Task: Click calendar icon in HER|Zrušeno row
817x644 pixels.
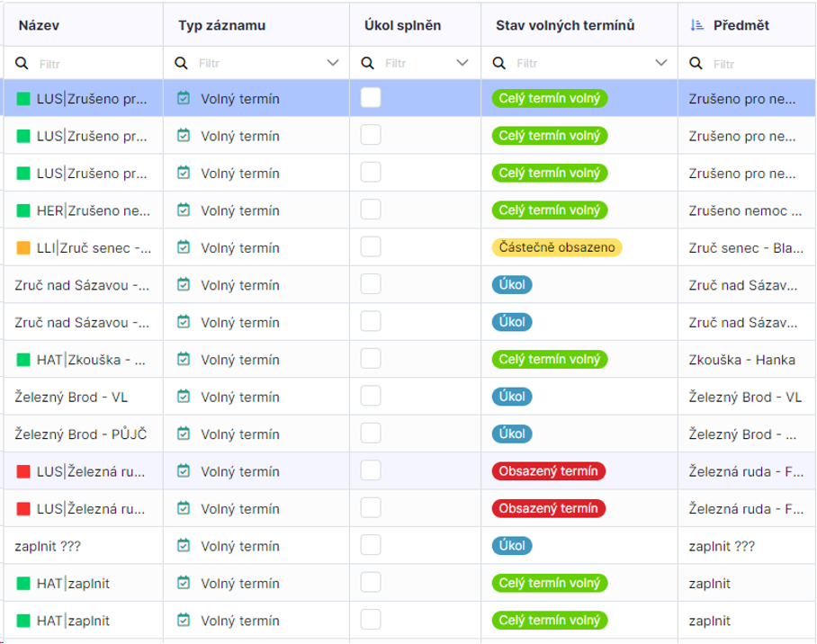Action: coord(184,210)
